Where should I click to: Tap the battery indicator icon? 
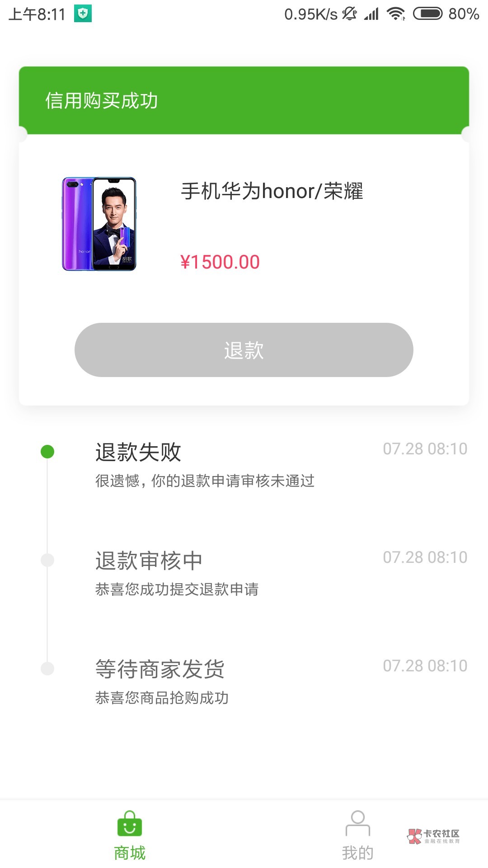(x=427, y=14)
